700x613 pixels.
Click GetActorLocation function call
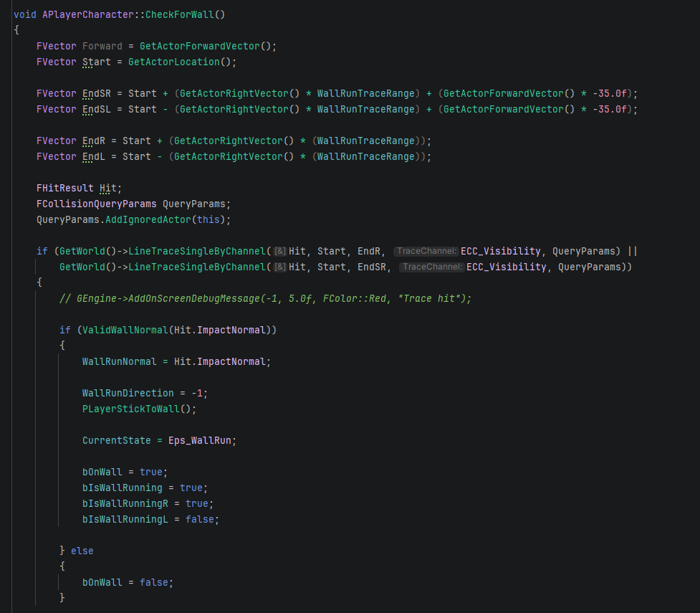pos(173,62)
